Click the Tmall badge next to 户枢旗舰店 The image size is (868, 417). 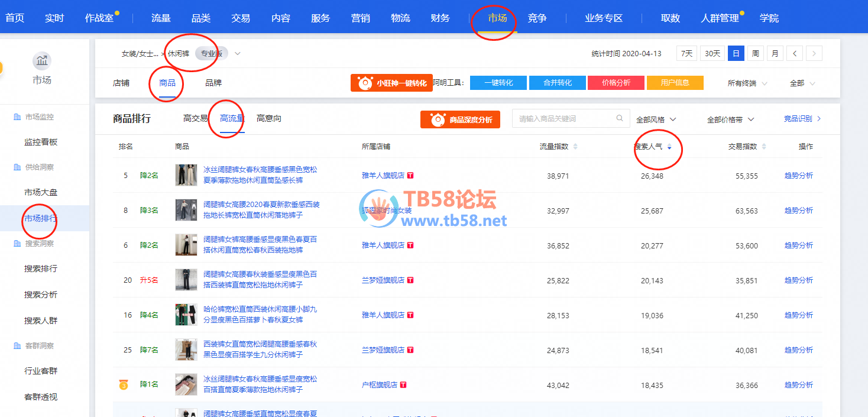click(x=403, y=384)
